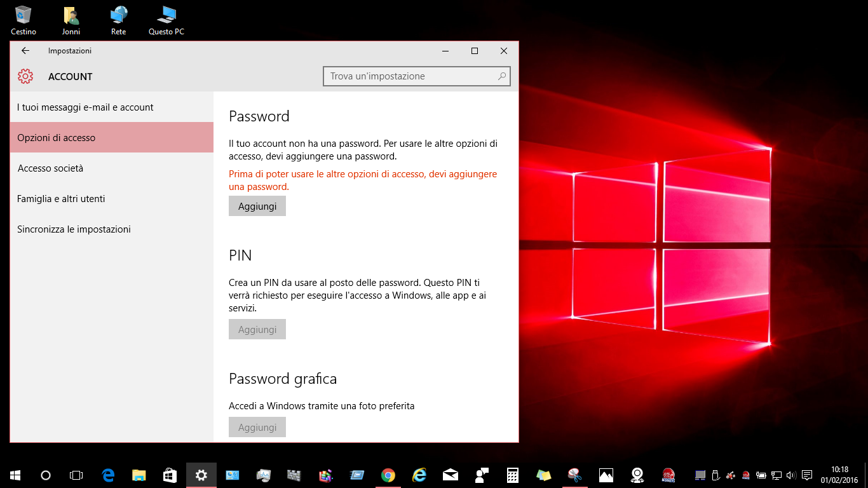Image resolution: width=868 pixels, height=488 pixels.
Task: Open the Mail app from the taskbar
Action: pyautogui.click(x=449, y=475)
